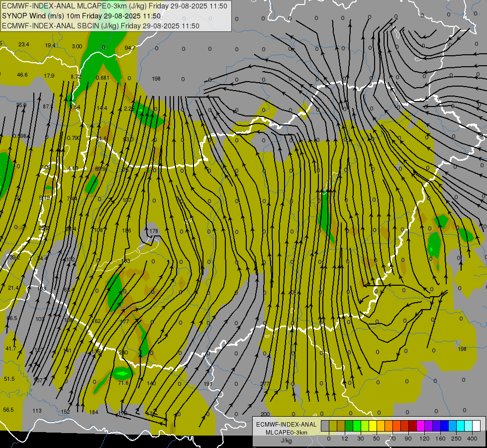
Task: Click the pure yellow legend swatch before 50
Action: tap(373, 426)
